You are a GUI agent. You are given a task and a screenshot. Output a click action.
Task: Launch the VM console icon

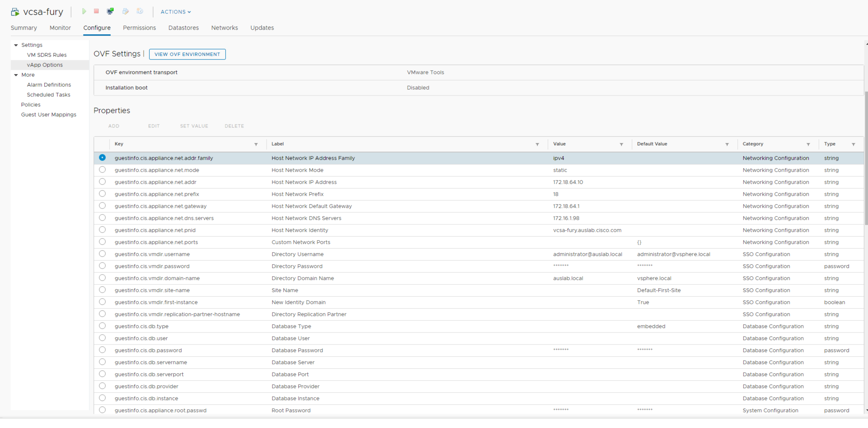pos(110,11)
